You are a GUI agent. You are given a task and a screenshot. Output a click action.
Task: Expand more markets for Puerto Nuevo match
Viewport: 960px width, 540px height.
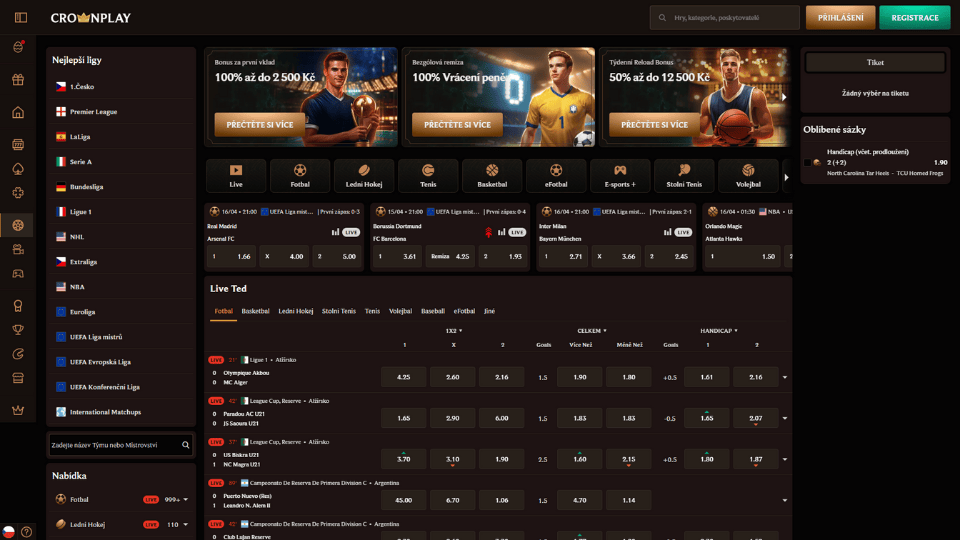coord(785,500)
